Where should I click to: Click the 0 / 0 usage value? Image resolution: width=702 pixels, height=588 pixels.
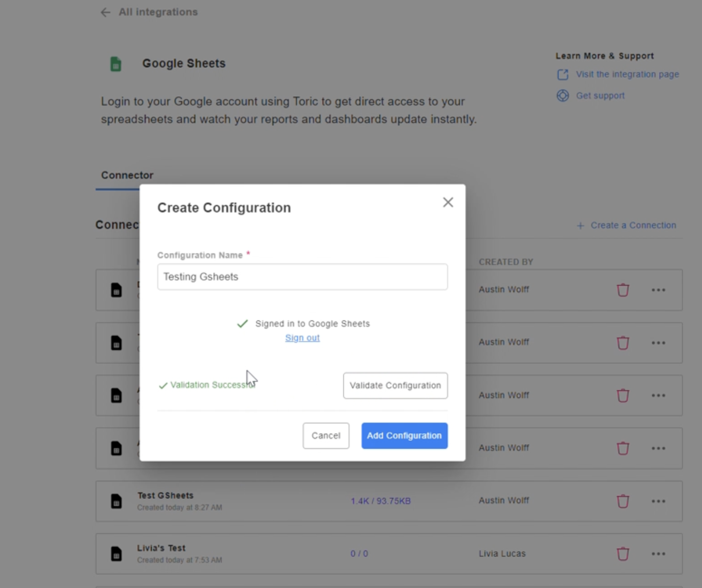[359, 554]
